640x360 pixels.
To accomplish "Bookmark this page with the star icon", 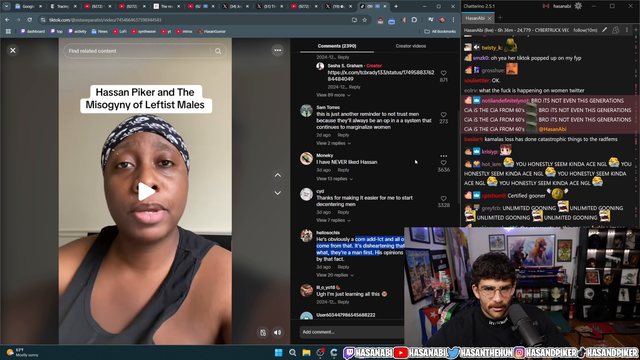I will coord(364,20).
